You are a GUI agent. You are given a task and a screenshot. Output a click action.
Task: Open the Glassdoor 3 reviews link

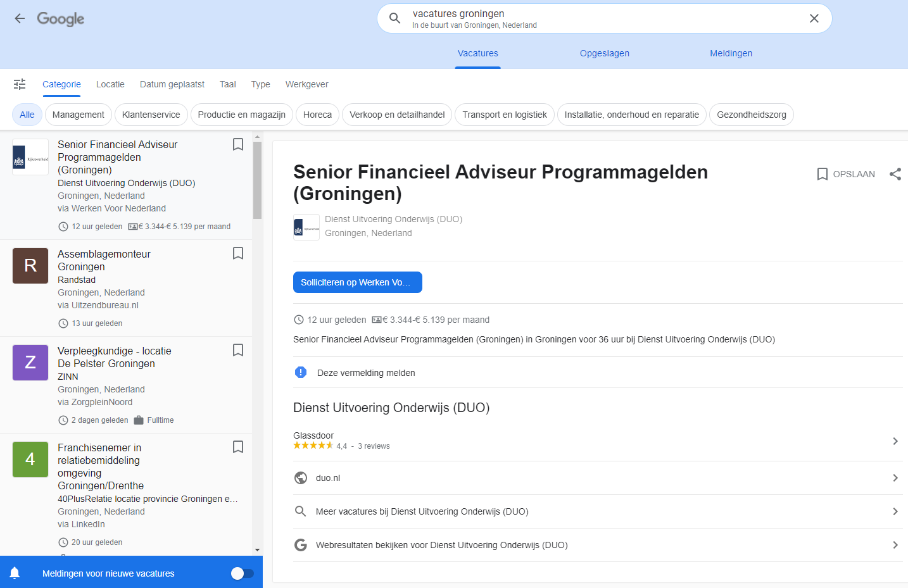[x=374, y=446]
